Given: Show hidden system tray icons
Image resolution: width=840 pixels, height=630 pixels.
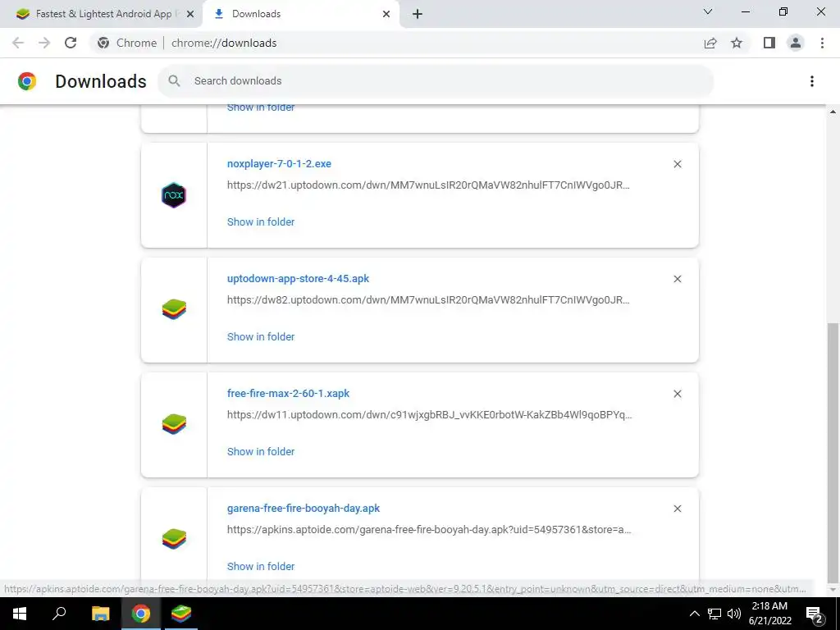Looking at the screenshot, I should point(694,614).
